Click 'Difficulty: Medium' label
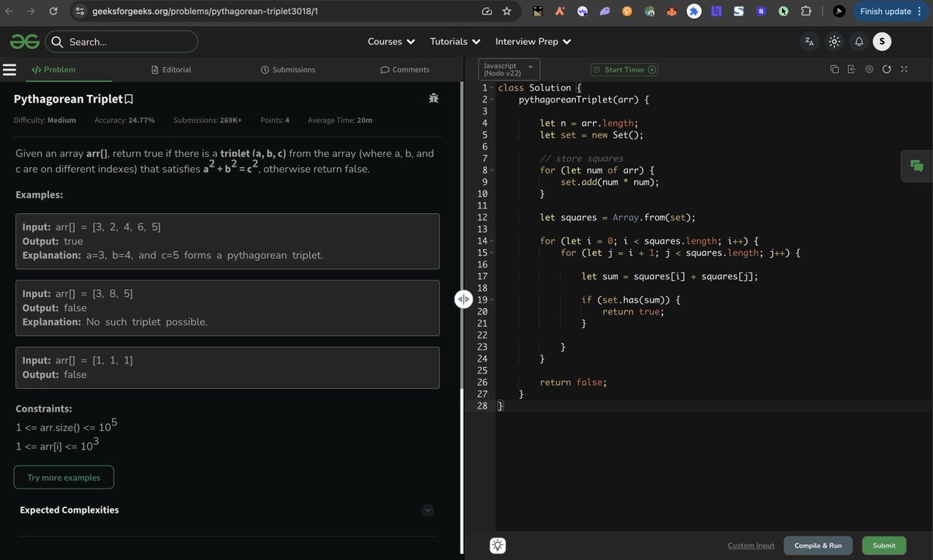Image resolution: width=933 pixels, height=560 pixels. click(44, 120)
